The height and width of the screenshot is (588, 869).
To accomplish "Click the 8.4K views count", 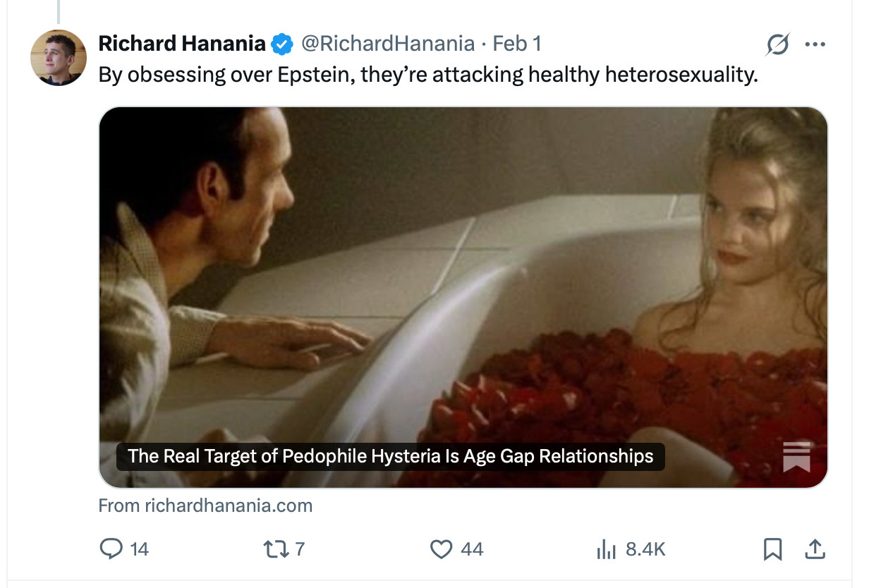I will [x=645, y=549].
